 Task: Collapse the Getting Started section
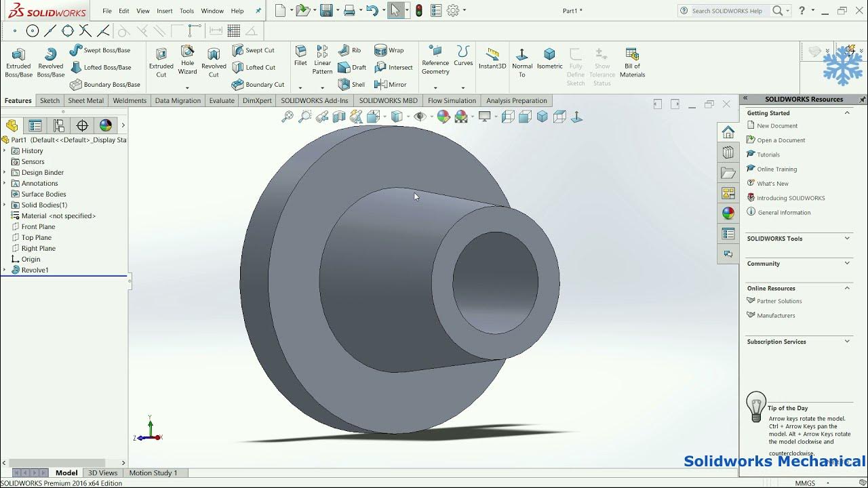tap(847, 113)
